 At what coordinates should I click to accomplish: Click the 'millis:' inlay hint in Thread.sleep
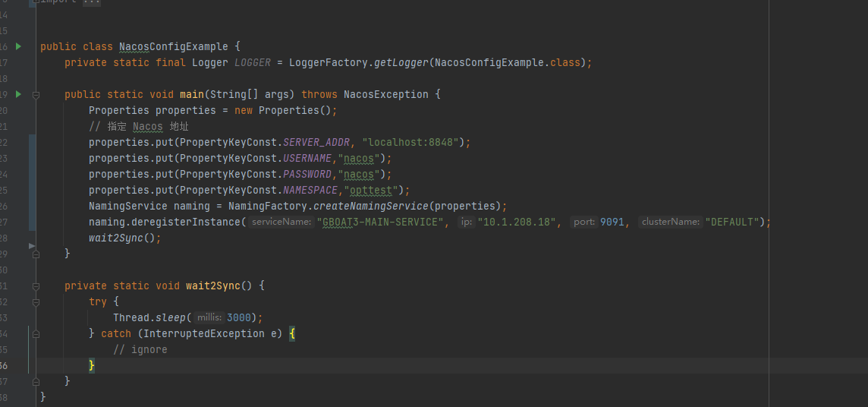(x=209, y=318)
